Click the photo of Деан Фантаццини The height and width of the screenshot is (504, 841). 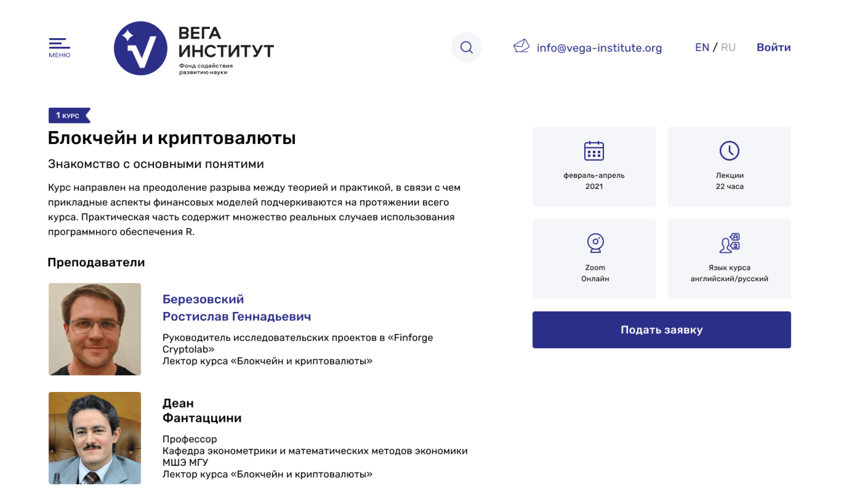pyautogui.click(x=95, y=438)
